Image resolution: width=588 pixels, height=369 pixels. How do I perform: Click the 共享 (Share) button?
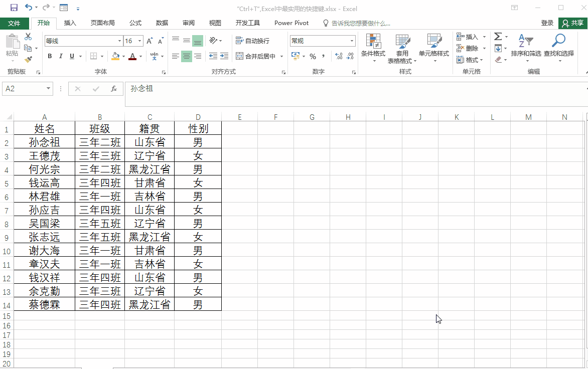coord(573,23)
